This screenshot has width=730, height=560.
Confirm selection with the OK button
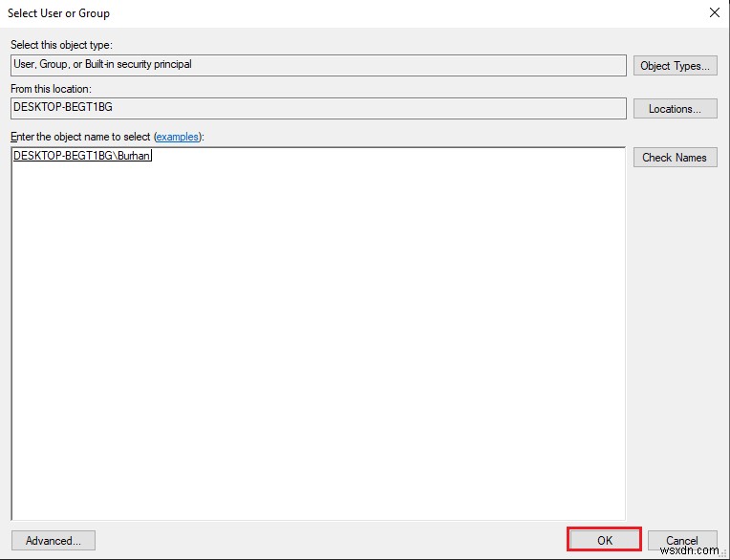pyautogui.click(x=605, y=540)
